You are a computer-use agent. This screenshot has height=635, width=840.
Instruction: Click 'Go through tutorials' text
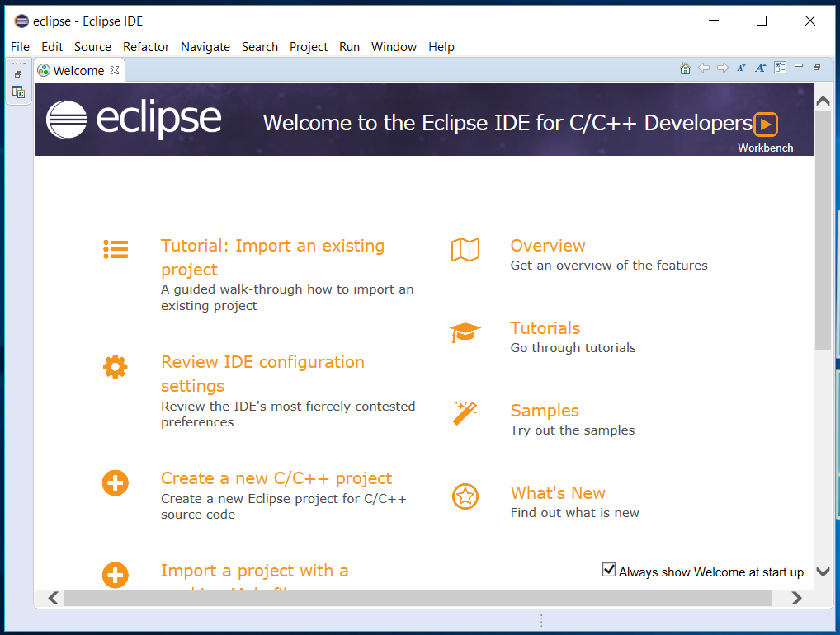(x=573, y=348)
